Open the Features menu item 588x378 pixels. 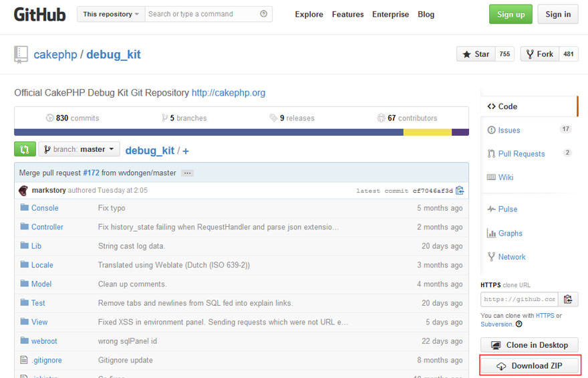tap(347, 14)
